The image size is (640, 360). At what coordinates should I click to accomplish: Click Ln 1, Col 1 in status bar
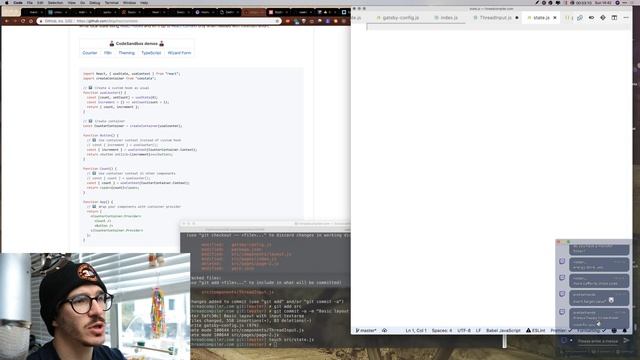pyautogui.click(x=416, y=330)
